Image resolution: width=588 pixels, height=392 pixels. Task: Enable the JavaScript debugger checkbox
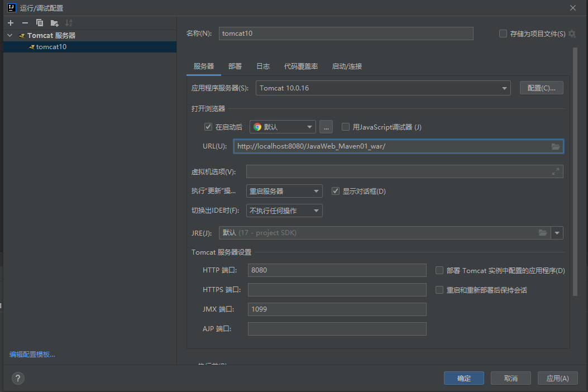click(x=346, y=127)
